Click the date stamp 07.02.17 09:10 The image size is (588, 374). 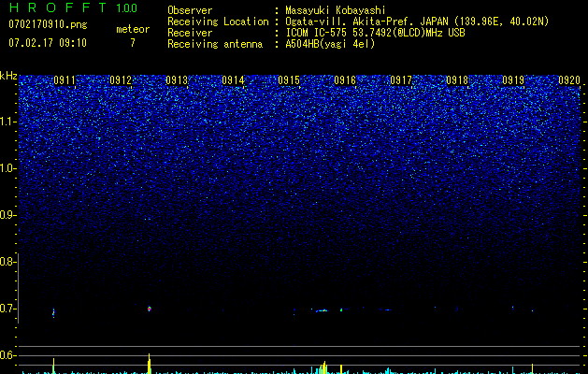point(48,43)
